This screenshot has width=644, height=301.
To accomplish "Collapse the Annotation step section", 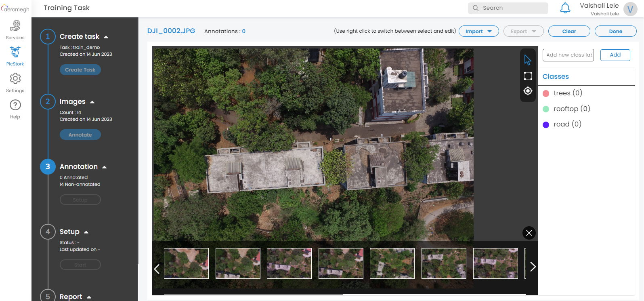I will point(105,167).
